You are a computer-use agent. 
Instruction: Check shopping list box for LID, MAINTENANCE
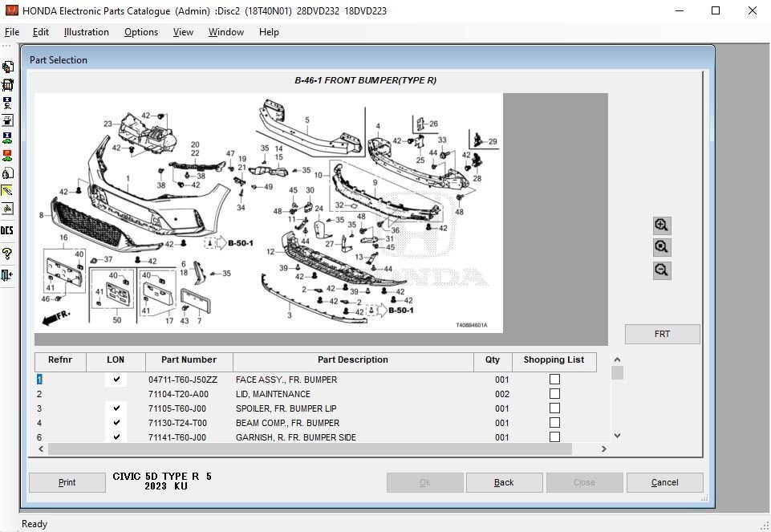(554, 394)
